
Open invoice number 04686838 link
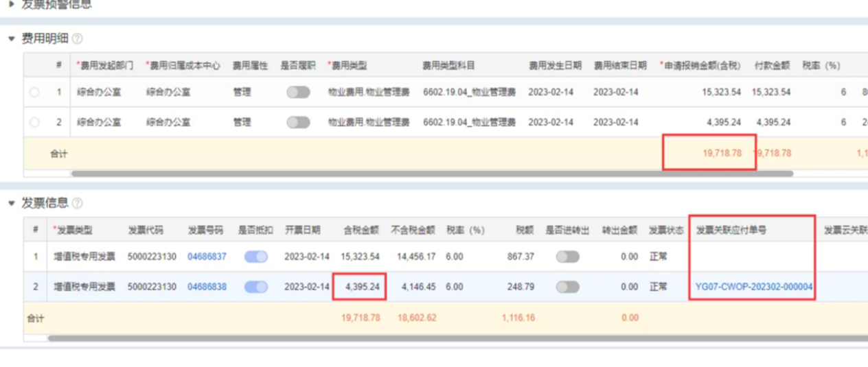tap(207, 287)
